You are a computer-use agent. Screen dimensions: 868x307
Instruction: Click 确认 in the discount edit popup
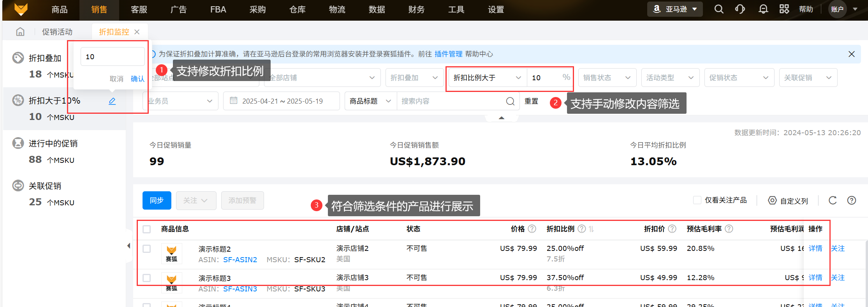(137, 79)
